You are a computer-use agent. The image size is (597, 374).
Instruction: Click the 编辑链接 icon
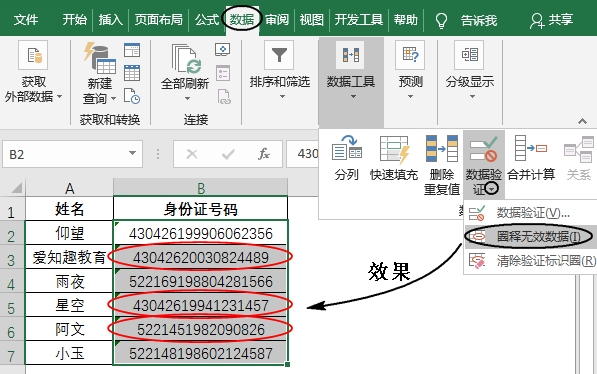point(223,97)
